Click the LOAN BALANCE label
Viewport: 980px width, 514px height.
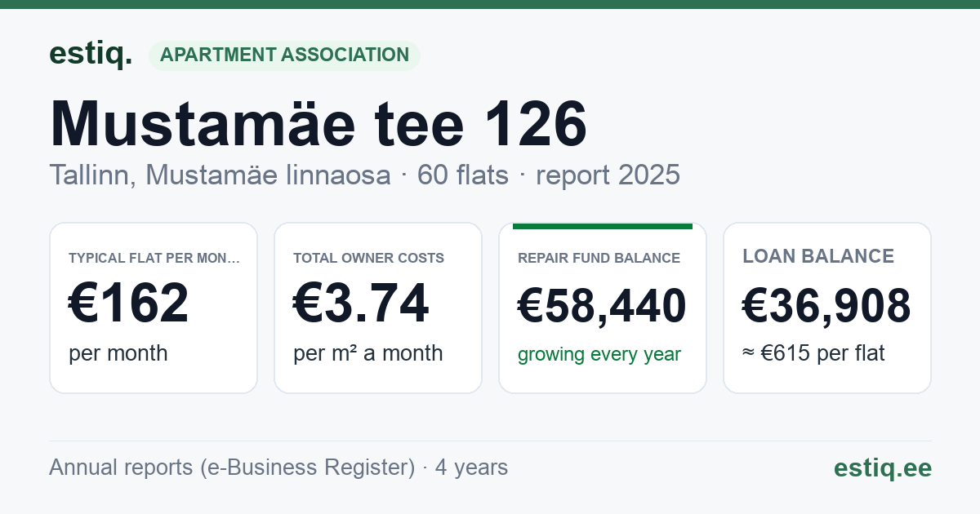click(818, 256)
